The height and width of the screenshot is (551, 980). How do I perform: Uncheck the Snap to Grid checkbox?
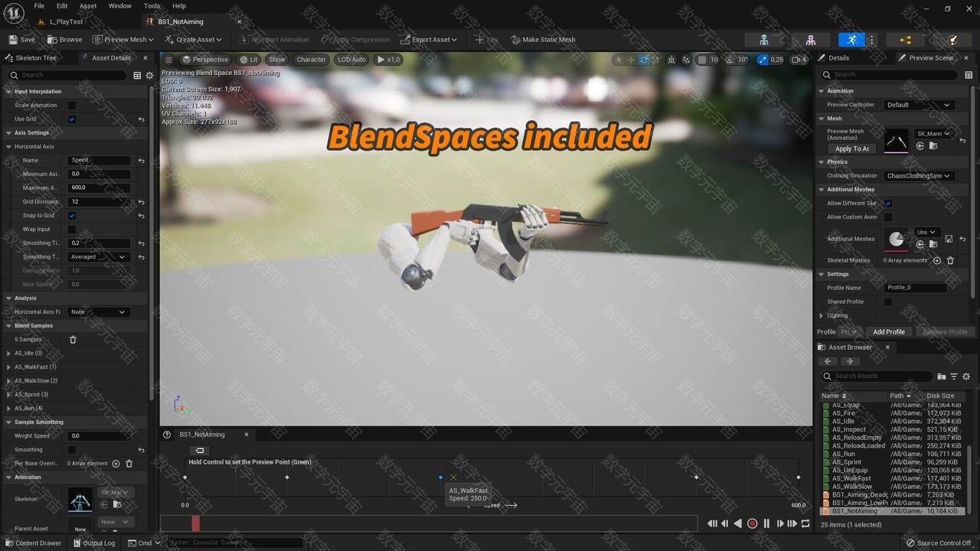pyautogui.click(x=72, y=216)
